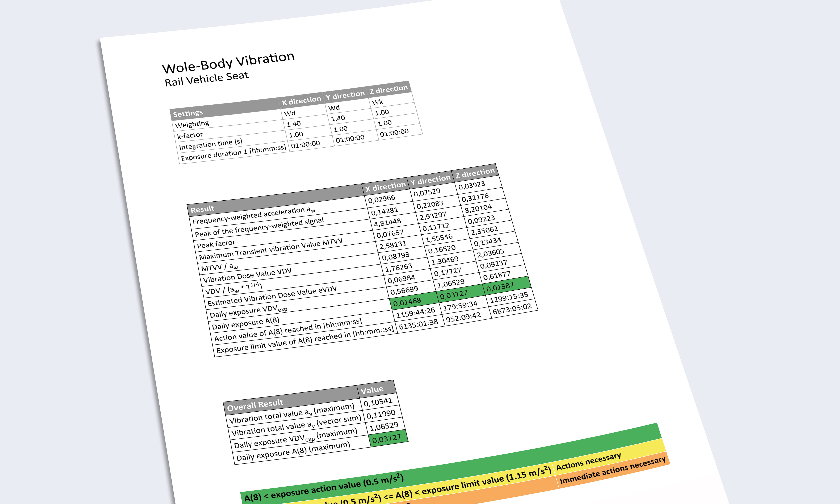Click 'A(8) < exposure action value' green legend
Image resolution: width=840 pixels, height=504 pixels.
tap(324, 488)
